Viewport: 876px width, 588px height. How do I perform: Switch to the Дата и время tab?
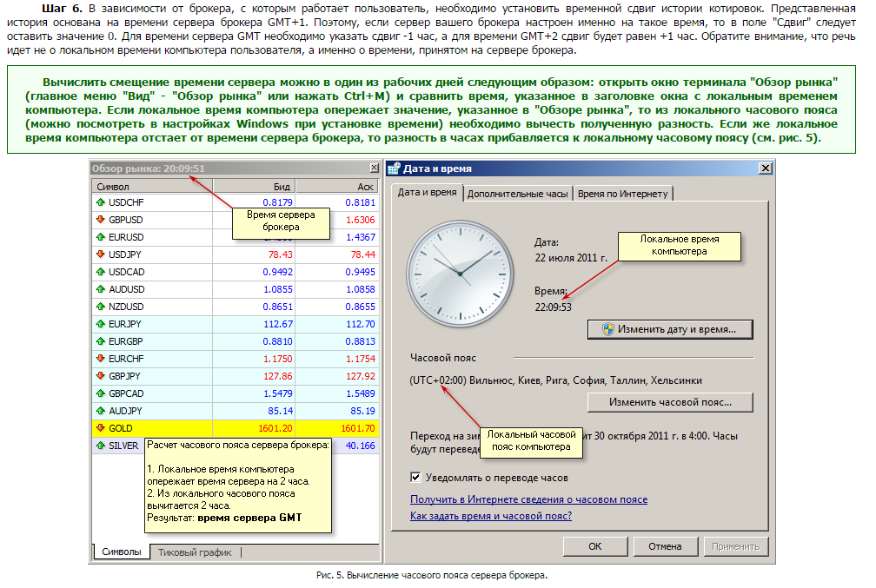[427, 192]
